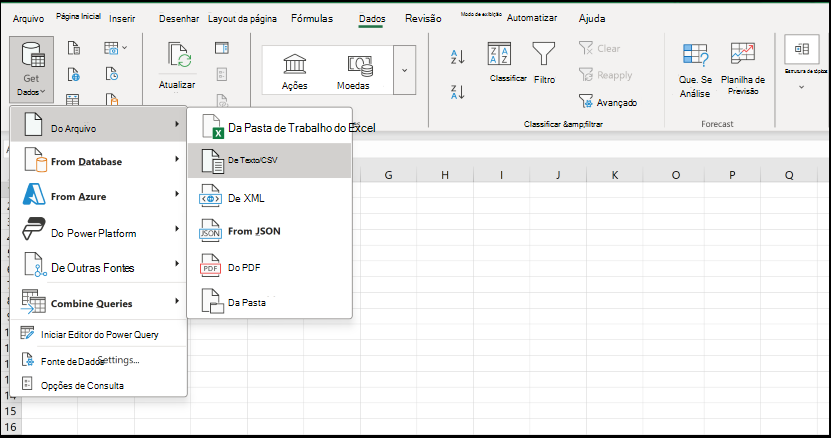
Task: Select column K header
Action: 615,175
